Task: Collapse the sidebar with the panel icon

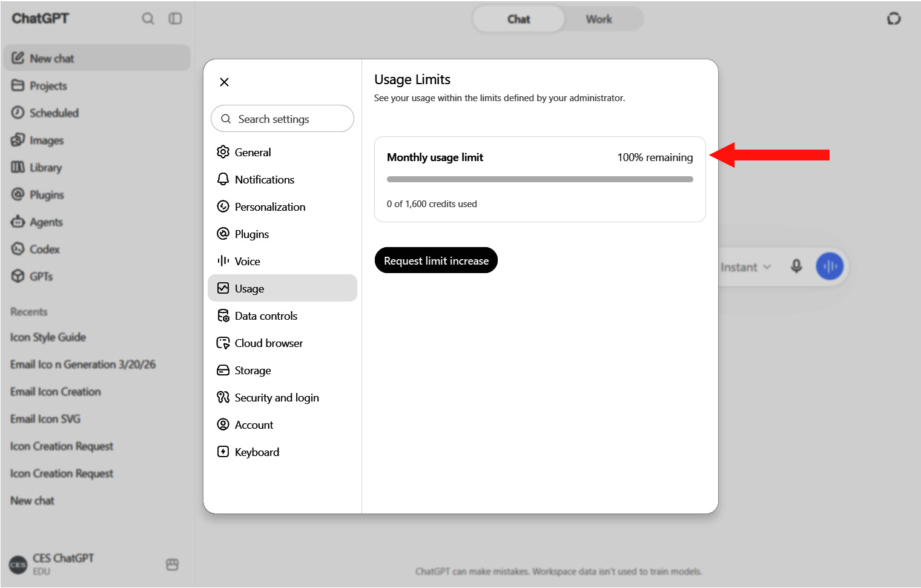Action: tap(175, 19)
